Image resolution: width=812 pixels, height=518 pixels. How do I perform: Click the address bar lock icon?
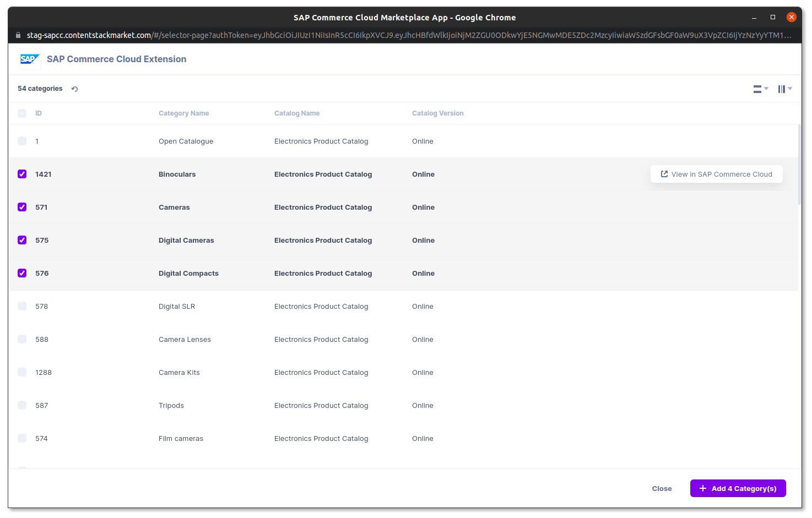coord(18,35)
